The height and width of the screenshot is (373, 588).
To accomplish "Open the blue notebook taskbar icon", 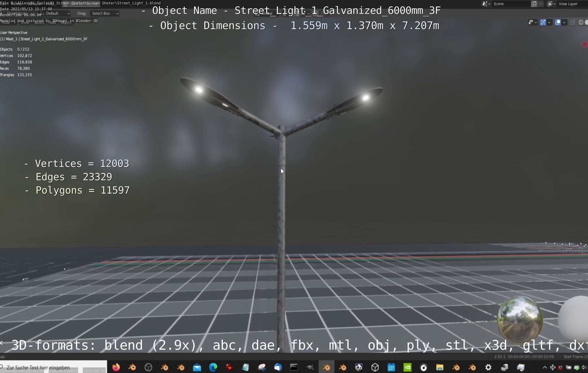I will 245,367.
